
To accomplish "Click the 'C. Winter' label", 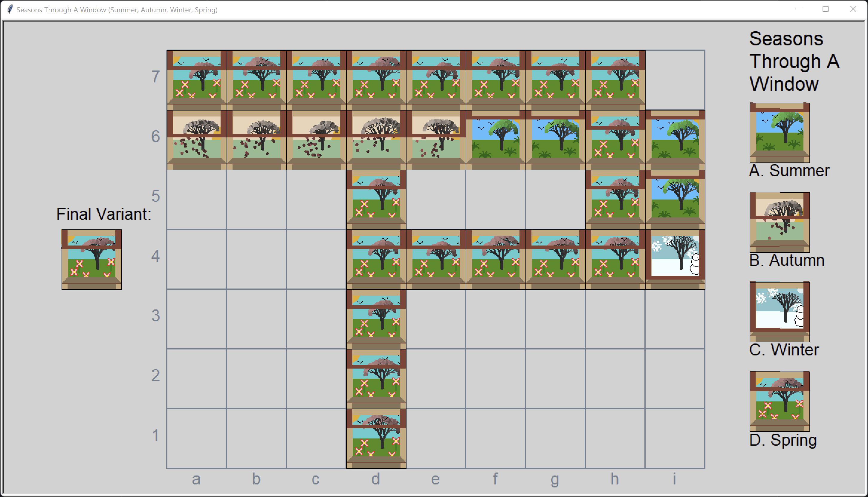I will [x=784, y=350].
